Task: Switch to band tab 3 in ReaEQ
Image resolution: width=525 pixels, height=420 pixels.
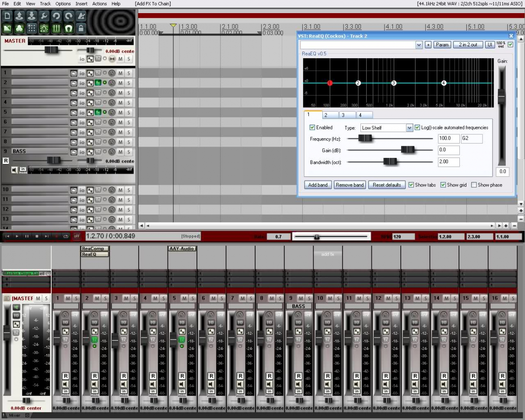Action: pyautogui.click(x=343, y=115)
